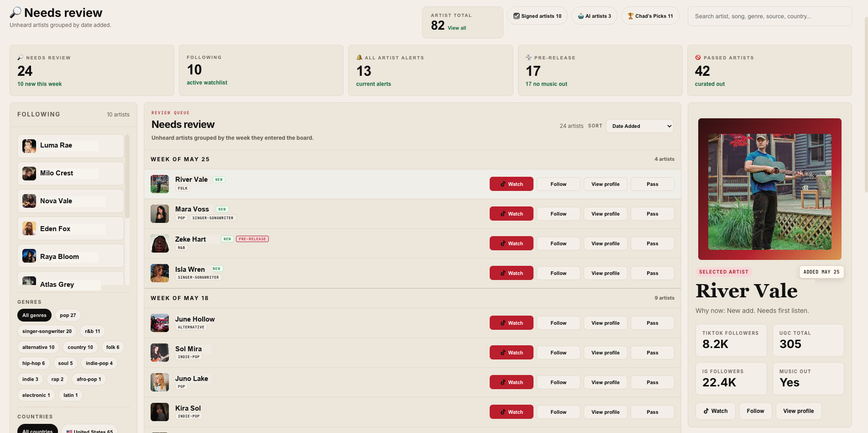The height and width of the screenshot is (433, 868).
Task: Filter by latin 1 genre
Action: [71, 395]
